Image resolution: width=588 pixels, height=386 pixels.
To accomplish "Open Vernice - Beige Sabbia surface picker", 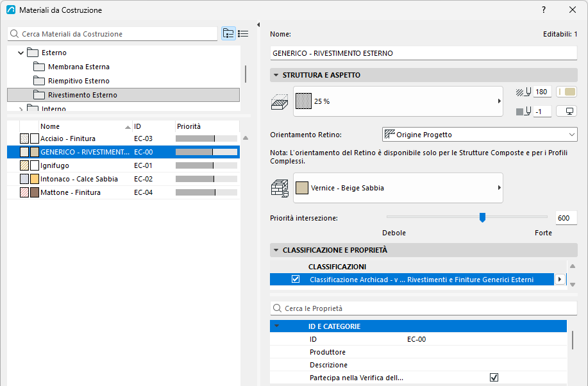I will pyautogui.click(x=398, y=188).
